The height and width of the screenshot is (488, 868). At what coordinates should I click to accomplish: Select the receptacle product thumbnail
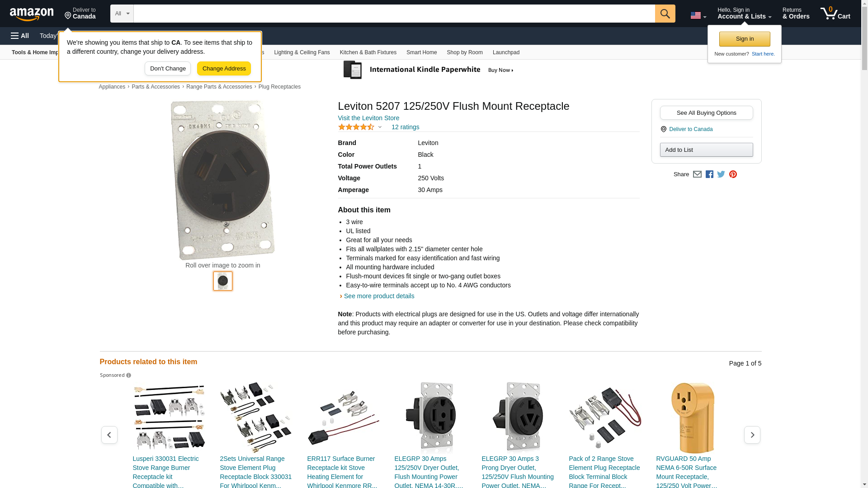coord(223,281)
